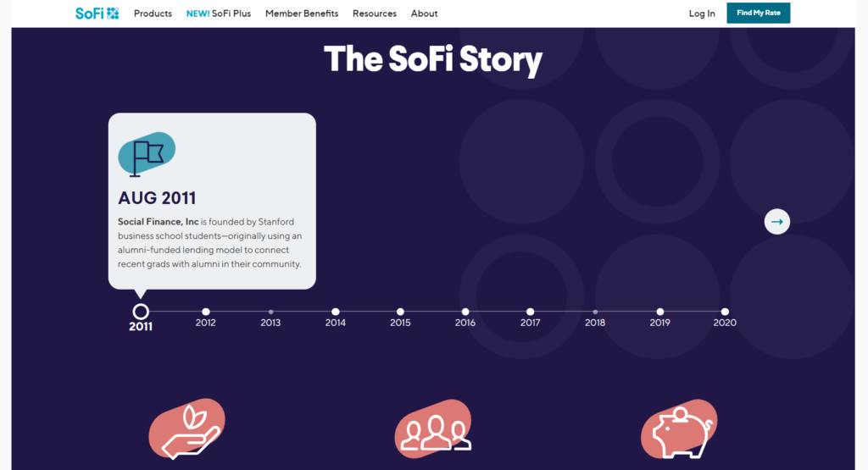Viewport: 868px width, 470px height.
Task: Expand the Resources menu
Action: point(375,14)
